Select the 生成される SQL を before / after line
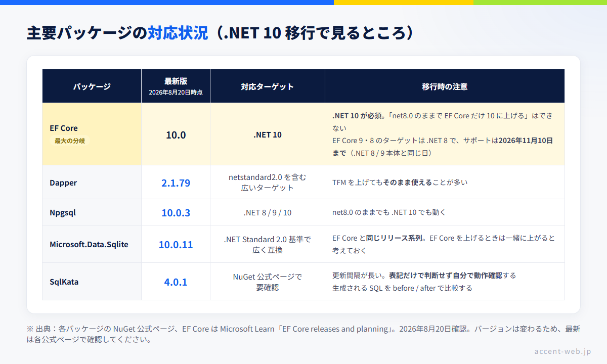The height and width of the screenshot is (364, 607). tap(402, 288)
